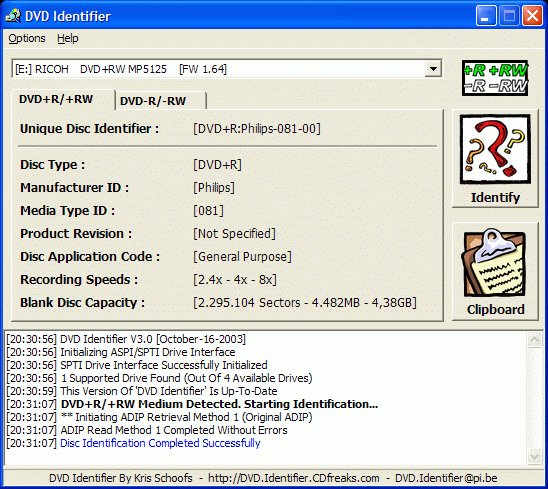
Task: Expand the drive selection dropdown arrow
Action: coord(433,69)
